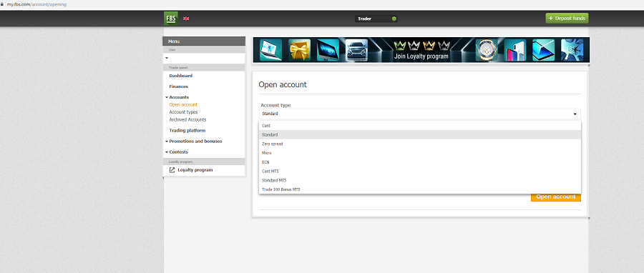Click the laptop prize icon in the banner
This screenshot has width=644, height=273.
click(x=270, y=50)
